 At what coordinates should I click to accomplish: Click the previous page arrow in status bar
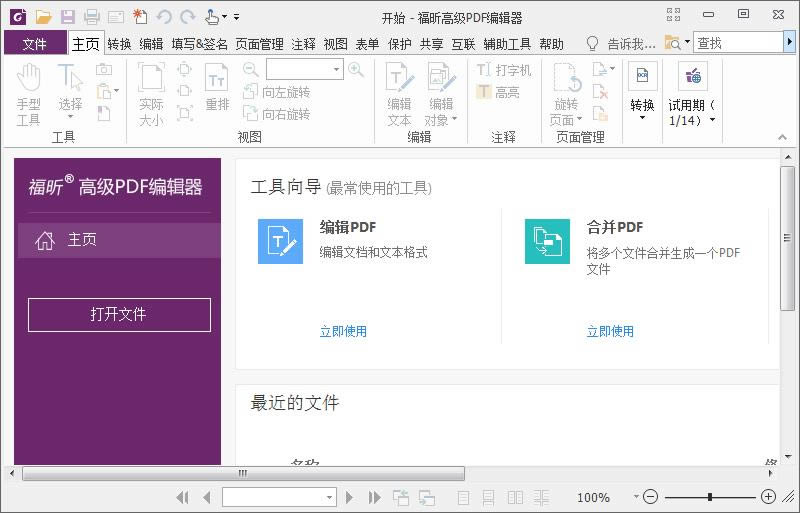207,497
